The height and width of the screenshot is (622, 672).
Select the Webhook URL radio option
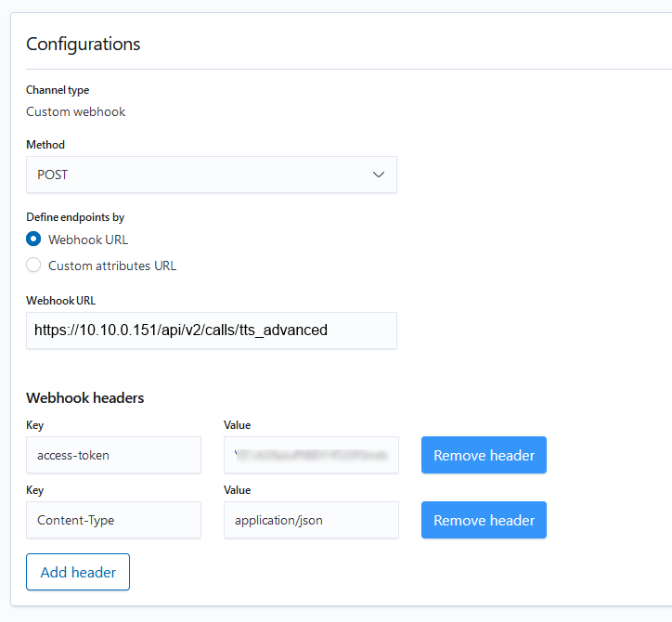pyautogui.click(x=33, y=239)
